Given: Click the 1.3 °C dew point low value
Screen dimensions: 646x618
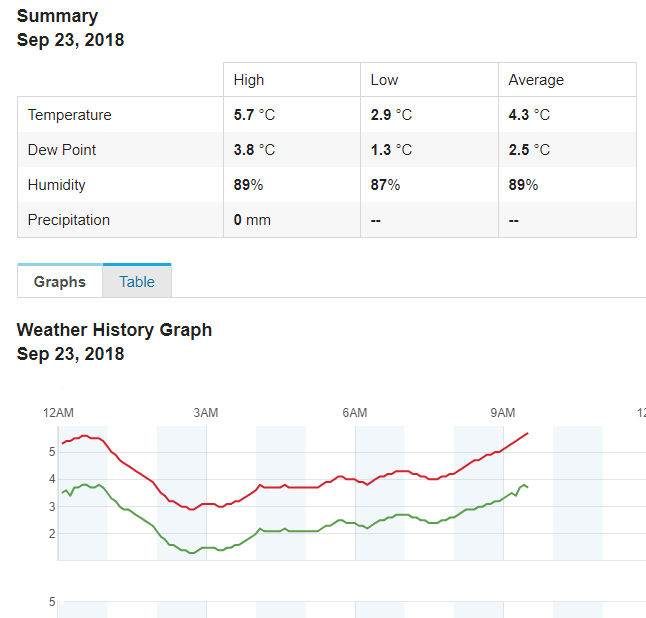Looking at the screenshot, I should [391, 150].
